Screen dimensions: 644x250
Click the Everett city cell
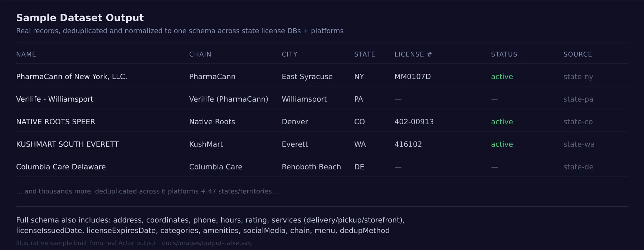tap(295, 144)
